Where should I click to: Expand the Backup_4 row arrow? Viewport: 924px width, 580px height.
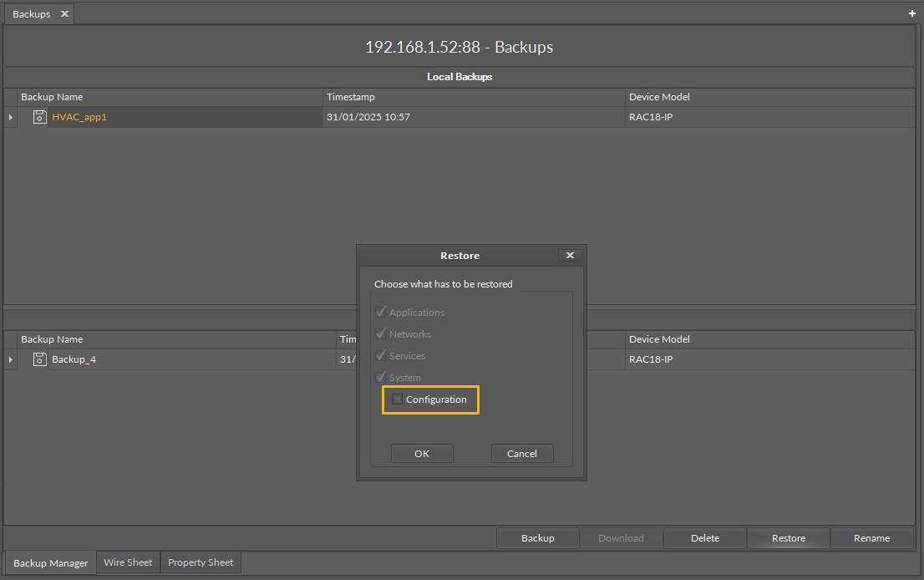coord(11,359)
